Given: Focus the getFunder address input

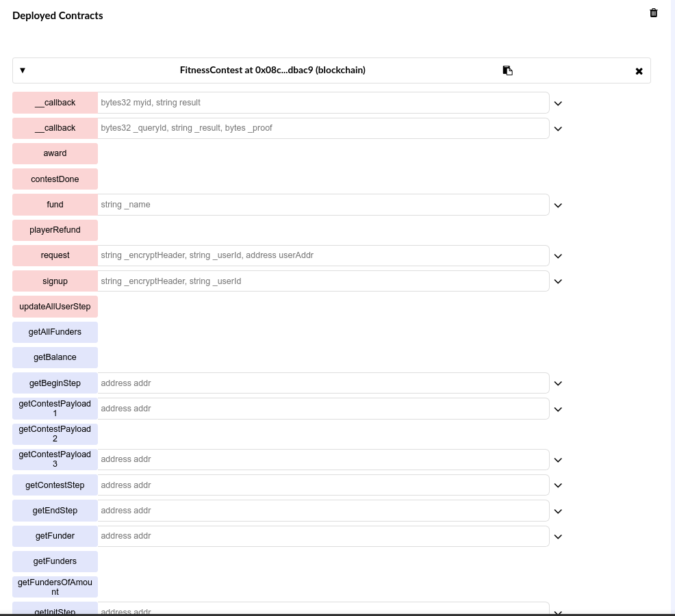Looking at the screenshot, I should pos(323,536).
